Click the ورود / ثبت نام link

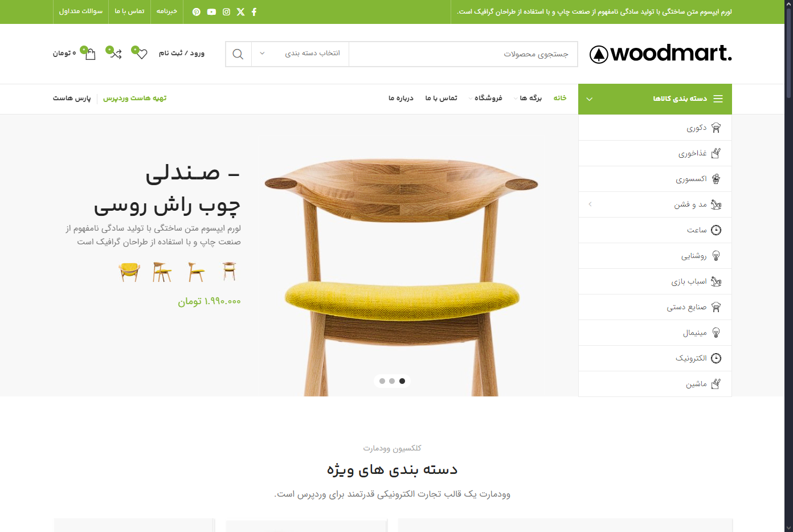pos(181,54)
